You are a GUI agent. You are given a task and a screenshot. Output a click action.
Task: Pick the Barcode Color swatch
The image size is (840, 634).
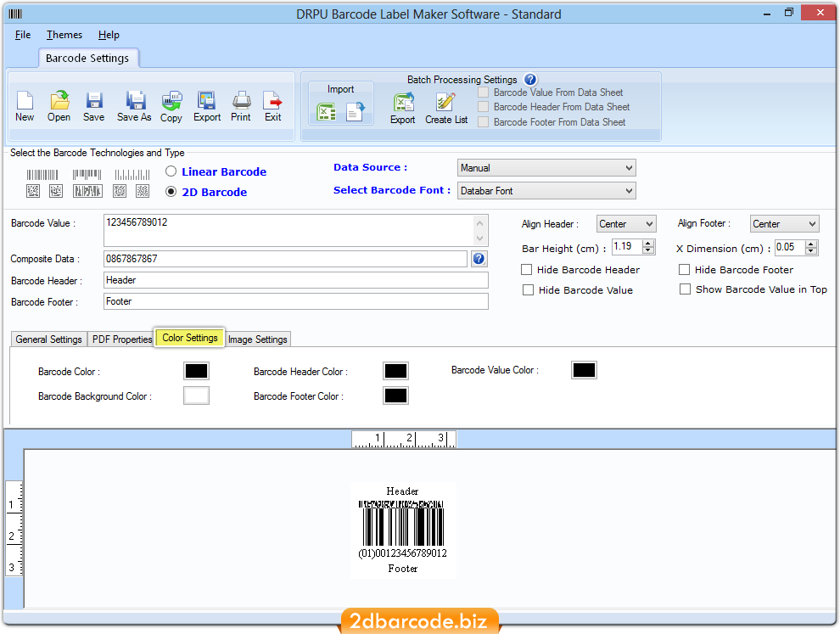pos(196,371)
